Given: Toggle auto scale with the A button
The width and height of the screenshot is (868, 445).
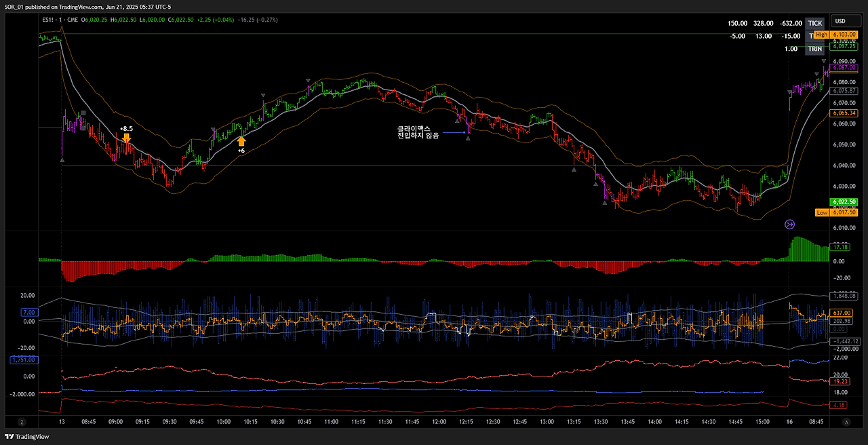Looking at the screenshot, I should pos(846,421).
